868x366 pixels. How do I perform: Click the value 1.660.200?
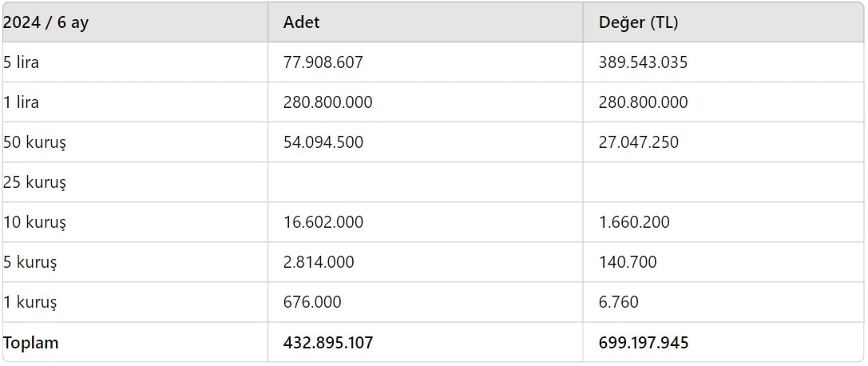tap(634, 222)
